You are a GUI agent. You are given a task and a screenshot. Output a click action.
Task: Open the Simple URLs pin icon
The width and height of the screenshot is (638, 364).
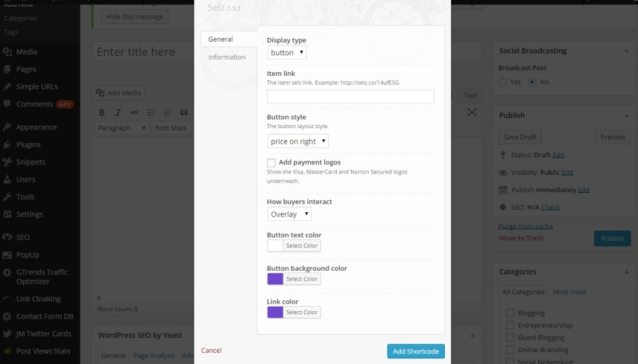[x=7, y=86]
